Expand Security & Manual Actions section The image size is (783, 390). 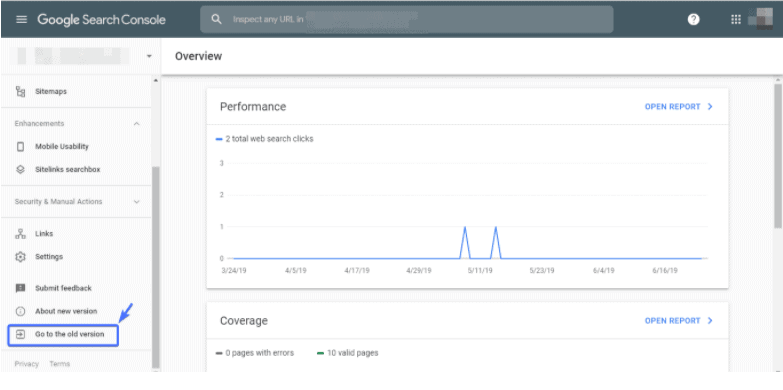[x=137, y=202]
